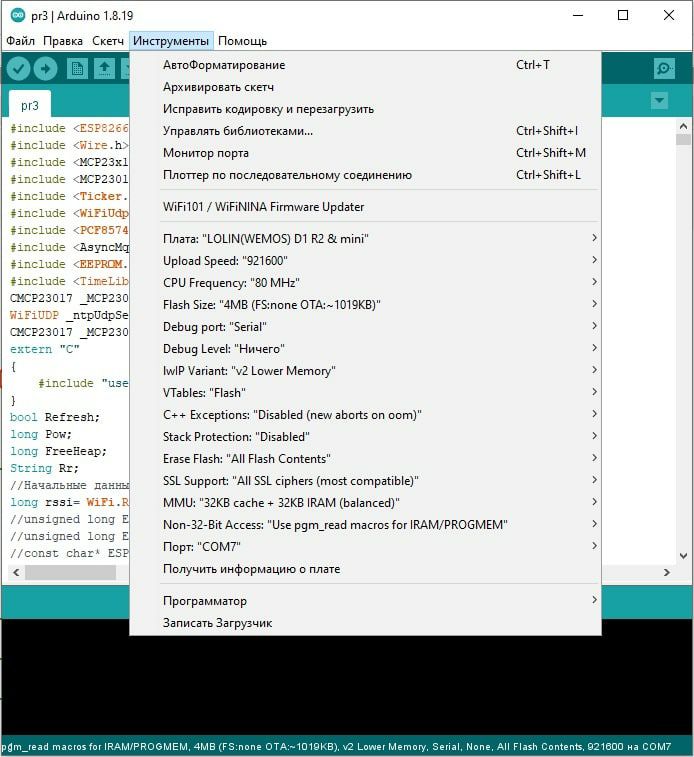
Task: Maximize the Arduino window
Action: 623,15
